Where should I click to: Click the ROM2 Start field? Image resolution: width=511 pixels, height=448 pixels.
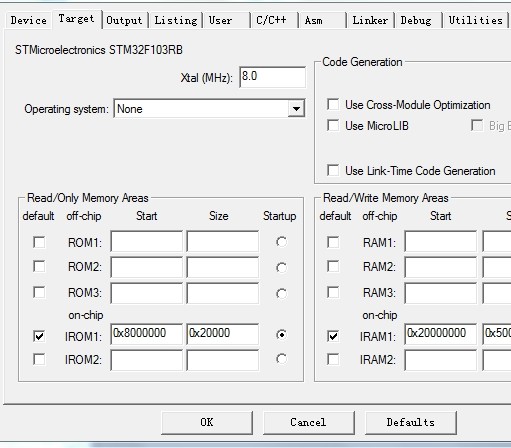(x=146, y=267)
